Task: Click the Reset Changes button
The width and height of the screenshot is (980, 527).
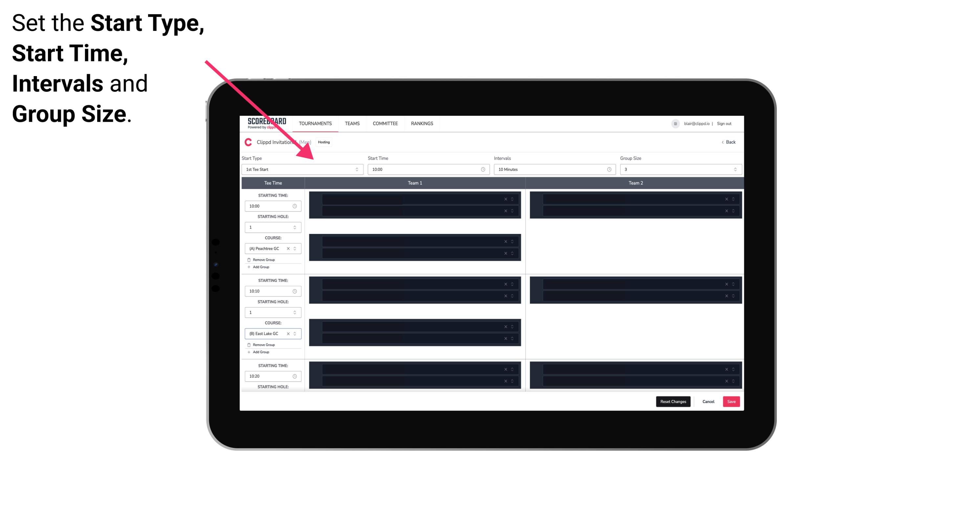Action: tap(674, 402)
